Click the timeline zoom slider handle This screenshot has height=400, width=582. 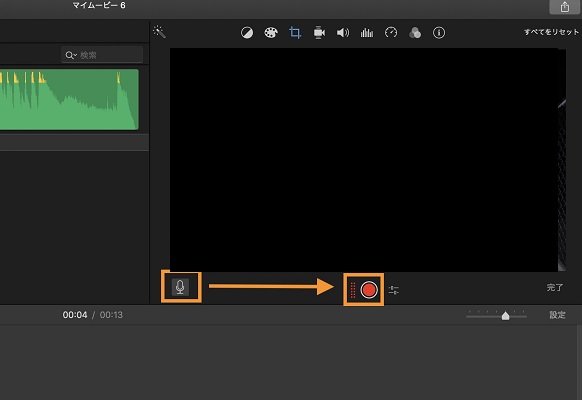(x=505, y=316)
